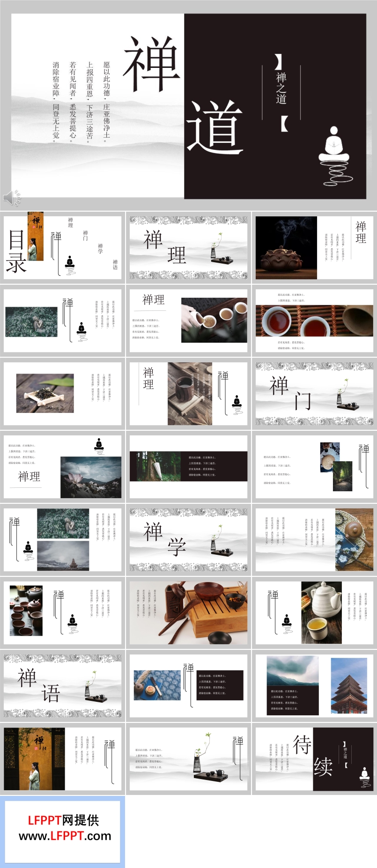Click the large 禅 character on the cover
This screenshot has height=868, width=377.
(151, 64)
